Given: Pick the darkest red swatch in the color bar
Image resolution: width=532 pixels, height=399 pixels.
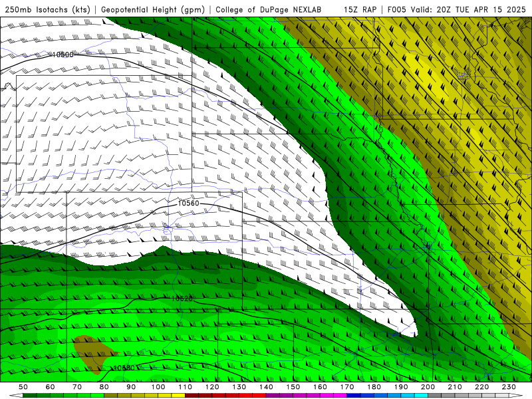Looking at the screenshot, I should coord(192,396).
